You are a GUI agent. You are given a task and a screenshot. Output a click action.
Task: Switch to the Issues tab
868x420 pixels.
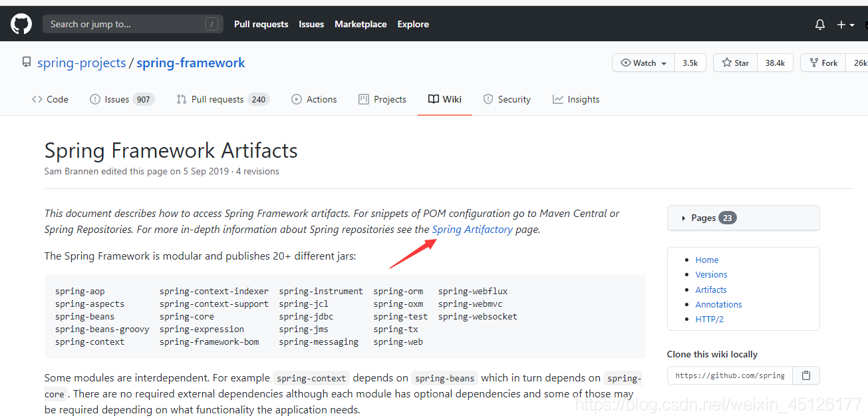click(122, 99)
